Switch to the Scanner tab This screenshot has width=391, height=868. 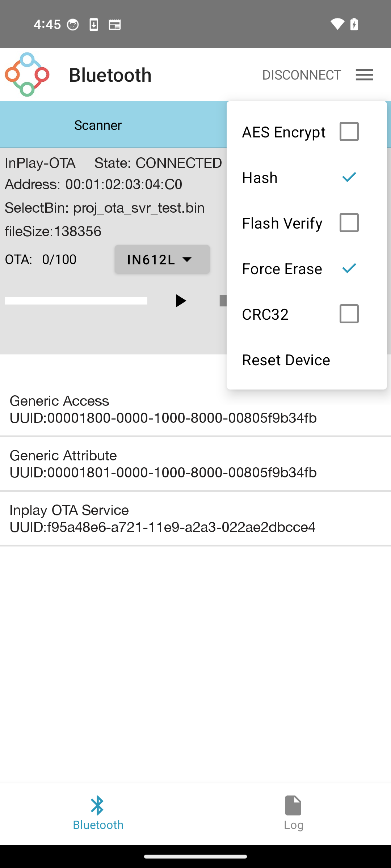click(98, 125)
